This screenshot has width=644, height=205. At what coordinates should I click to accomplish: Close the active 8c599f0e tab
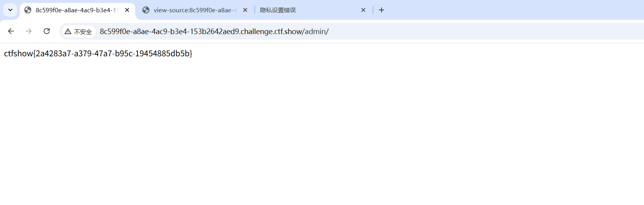pyautogui.click(x=127, y=10)
